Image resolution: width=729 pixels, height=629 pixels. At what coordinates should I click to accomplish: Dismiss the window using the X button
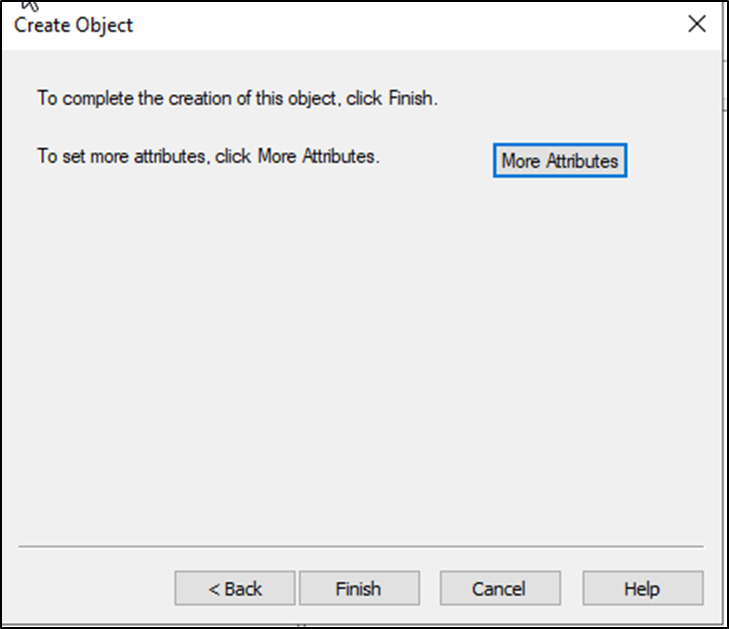[x=697, y=25]
